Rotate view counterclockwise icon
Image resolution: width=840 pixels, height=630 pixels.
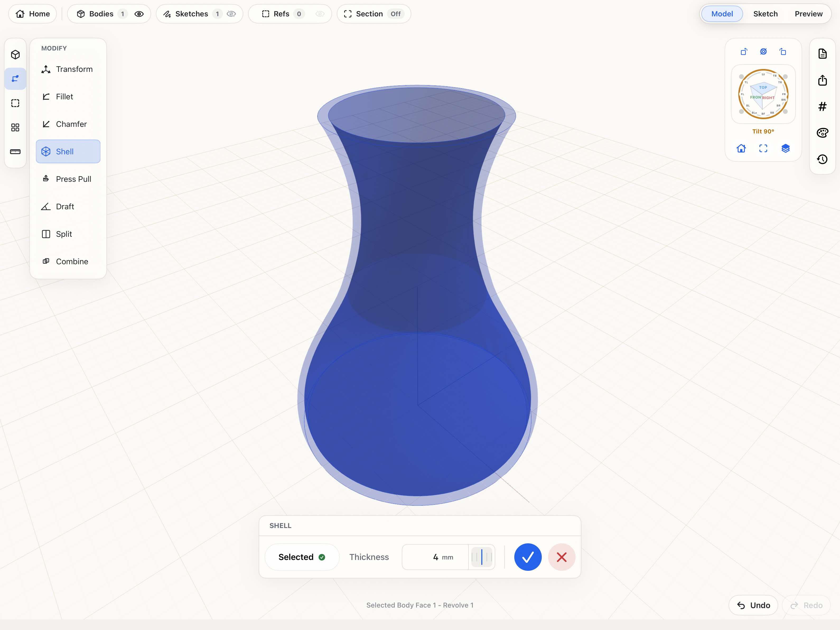(x=744, y=52)
